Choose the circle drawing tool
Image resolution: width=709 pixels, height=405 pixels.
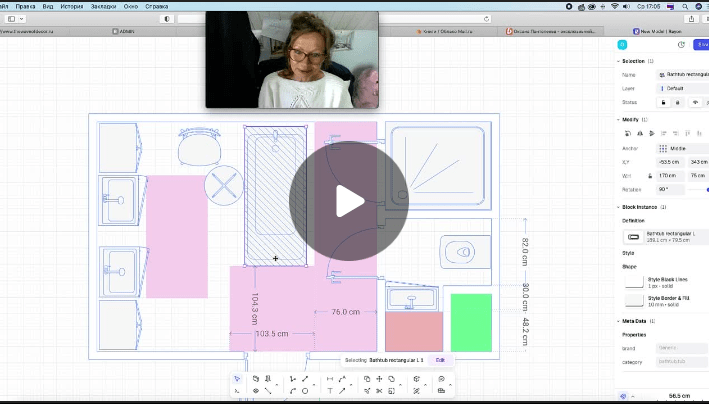pos(305,391)
